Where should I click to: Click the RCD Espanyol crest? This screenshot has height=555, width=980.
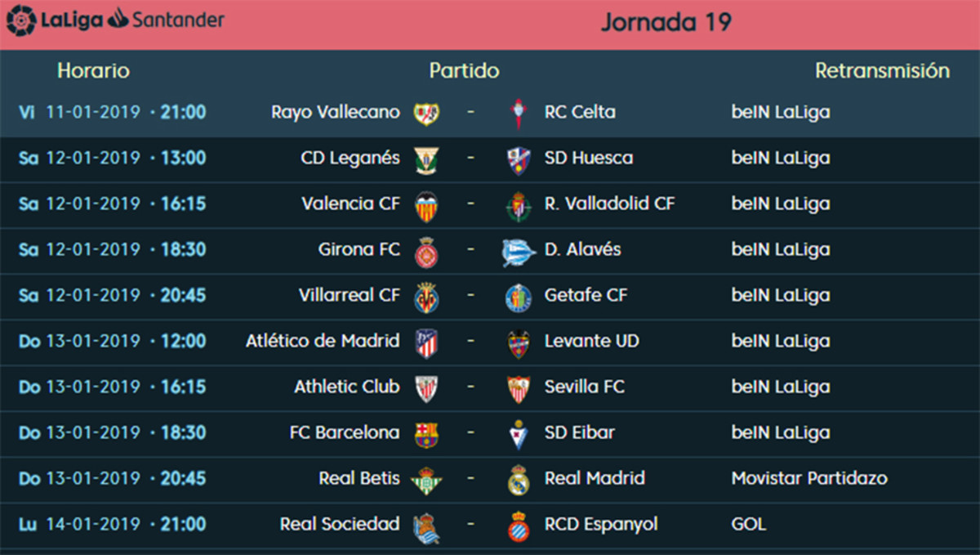519,526
